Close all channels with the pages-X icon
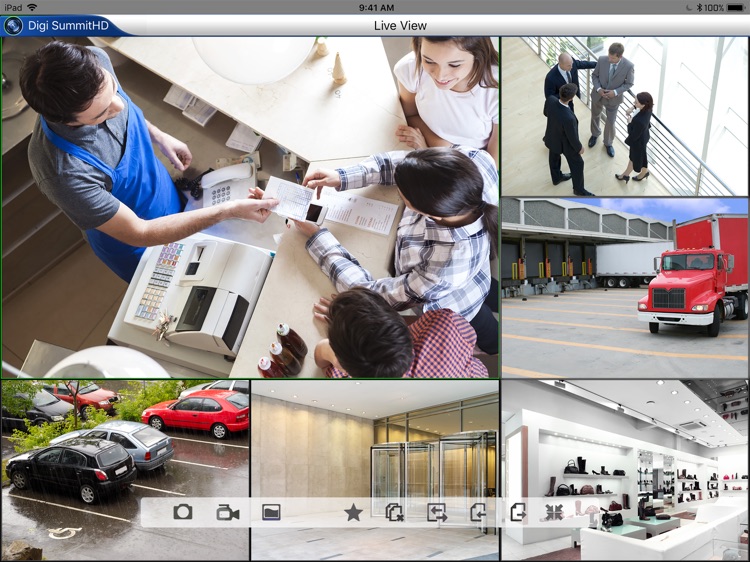750x562 pixels. (395, 512)
